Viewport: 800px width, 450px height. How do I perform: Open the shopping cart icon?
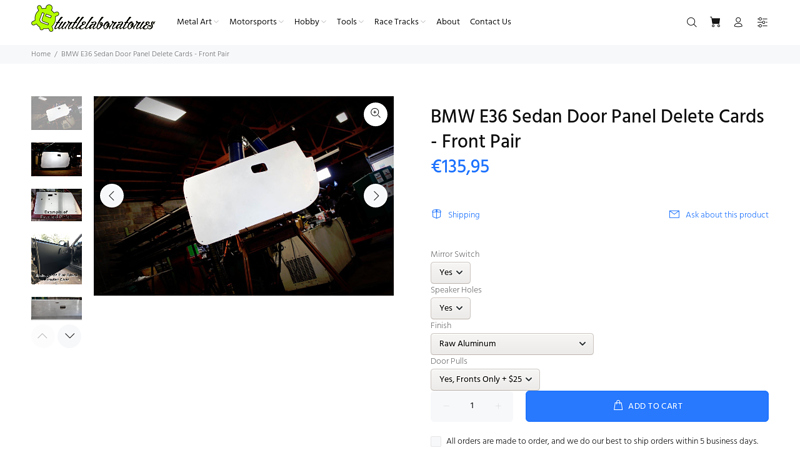pyautogui.click(x=715, y=22)
